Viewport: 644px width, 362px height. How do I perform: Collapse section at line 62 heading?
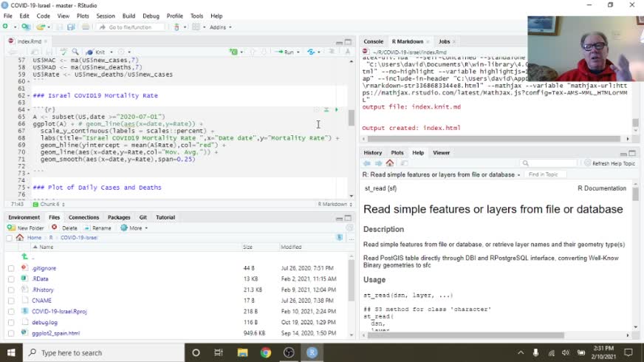click(x=28, y=95)
